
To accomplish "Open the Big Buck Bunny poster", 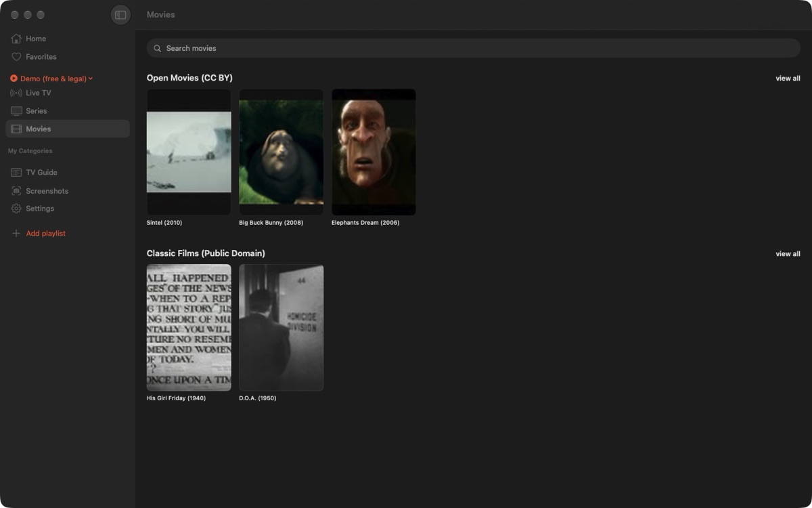I will [x=281, y=152].
